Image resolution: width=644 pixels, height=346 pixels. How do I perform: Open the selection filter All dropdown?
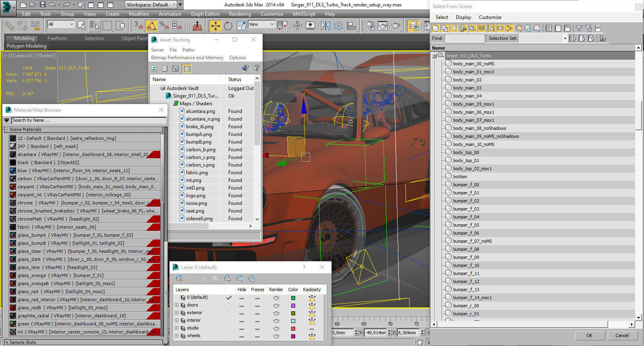(x=61, y=24)
